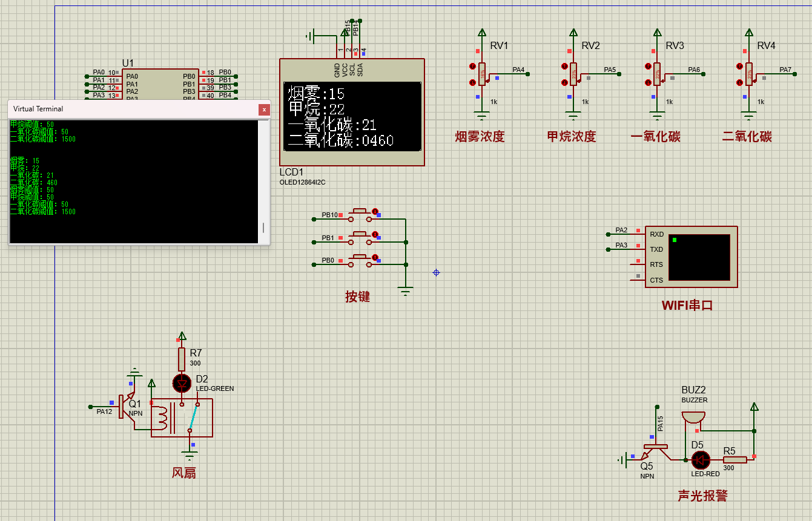Select the Q5 NPN transistor
This screenshot has height=521, width=812.
pyautogui.click(x=655, y=451)
